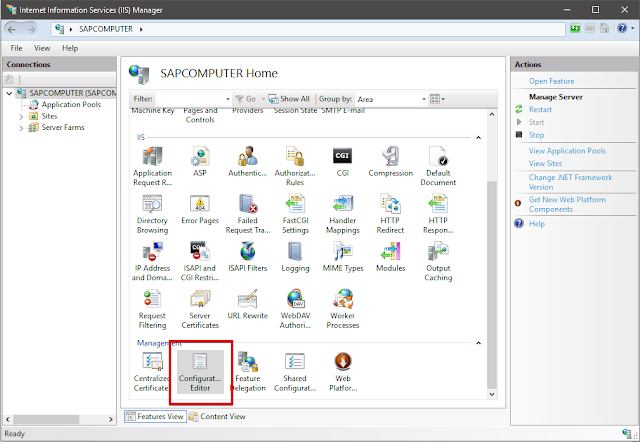
Task: Open the Compression feature
Action: coord(391,162)
